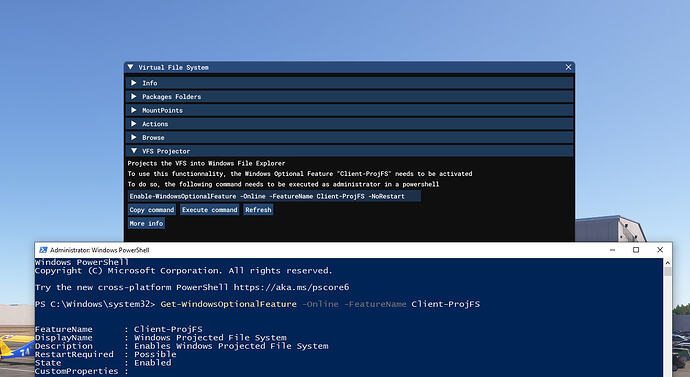690x377 pixels.
Task: Click 'State : Enabled' line in PowerShell
Action: tap(103, 363)
